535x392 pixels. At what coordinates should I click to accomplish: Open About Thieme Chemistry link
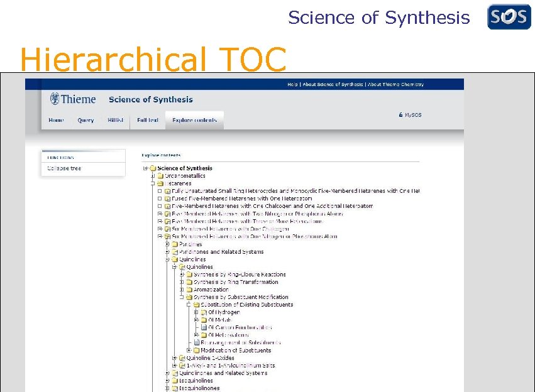(x=395, y=84)
